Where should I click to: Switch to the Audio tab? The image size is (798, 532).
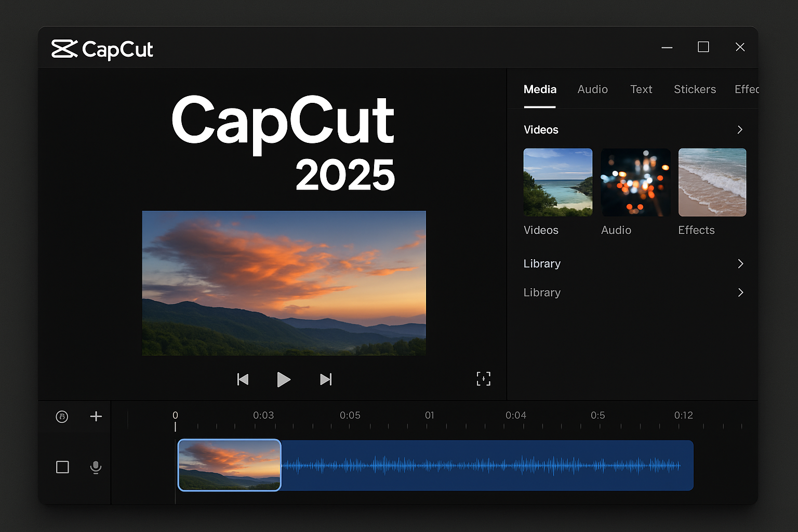click(x=592, y=89)
